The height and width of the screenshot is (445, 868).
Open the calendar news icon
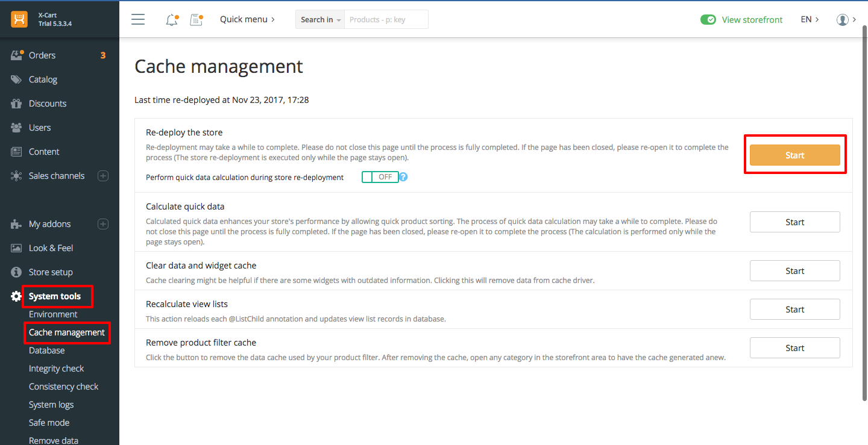(x=197, y=20)
